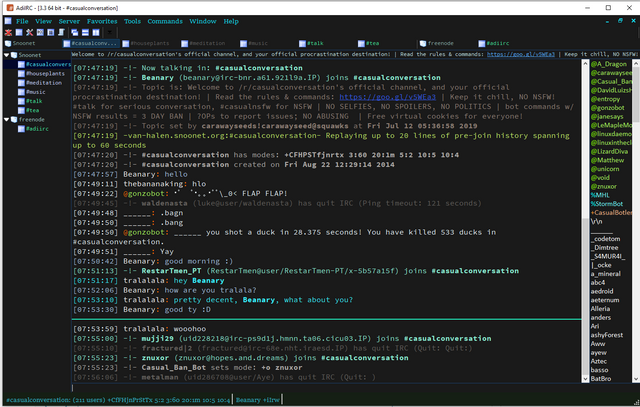Open the goo.gl link in the topic bar
Image resolution: width=640 pixels, height=407 pixels.
tap(521, 54)
